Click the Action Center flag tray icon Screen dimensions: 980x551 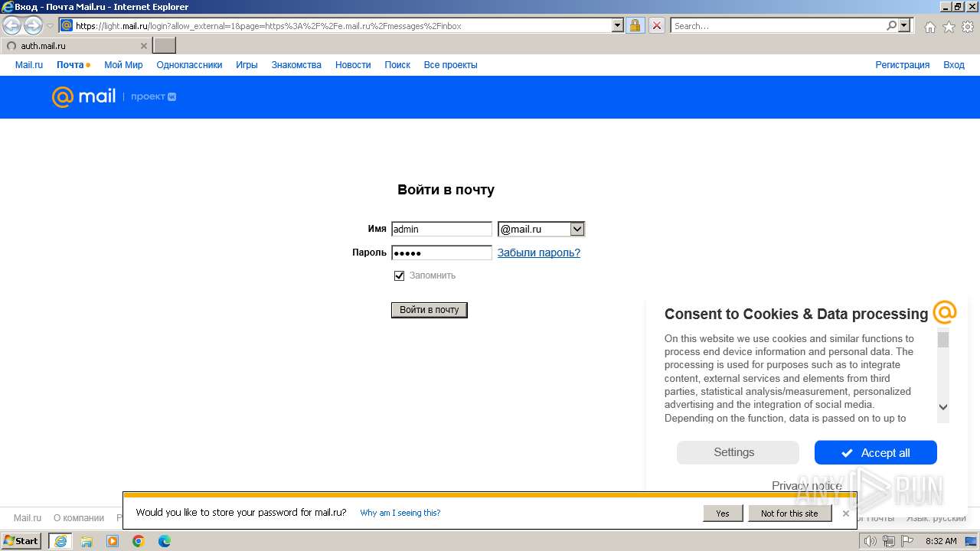point(906,541)
